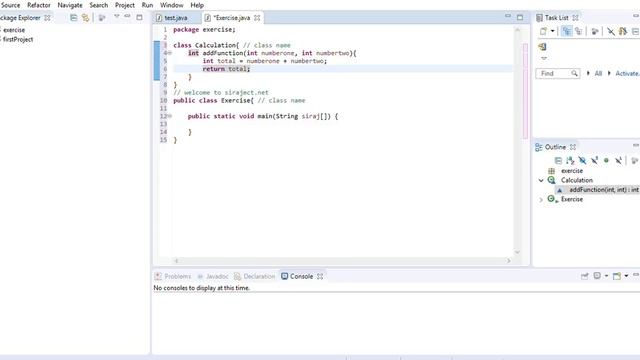The image size is (640, 360).
Task: Open Package Explorer view menu arrow
Action: pos(117,16)
